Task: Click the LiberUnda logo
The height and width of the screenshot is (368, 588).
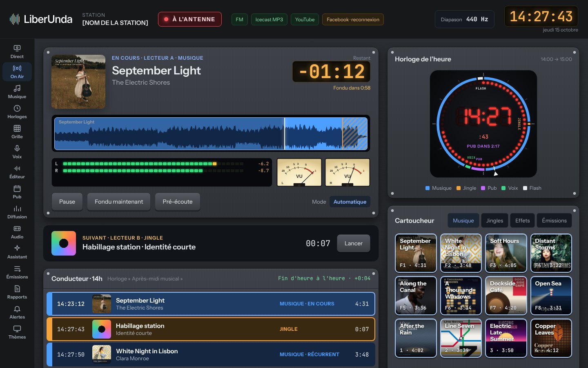Action: (x=41, y=19)
